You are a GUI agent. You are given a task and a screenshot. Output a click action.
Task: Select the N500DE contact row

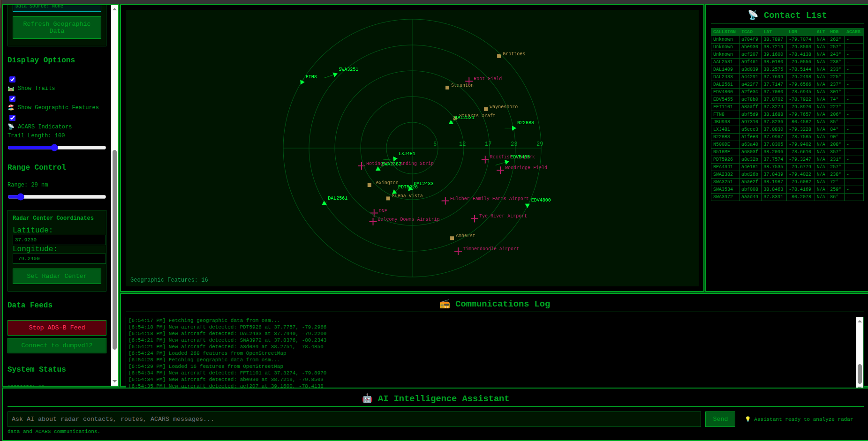(x=787, y=144)
